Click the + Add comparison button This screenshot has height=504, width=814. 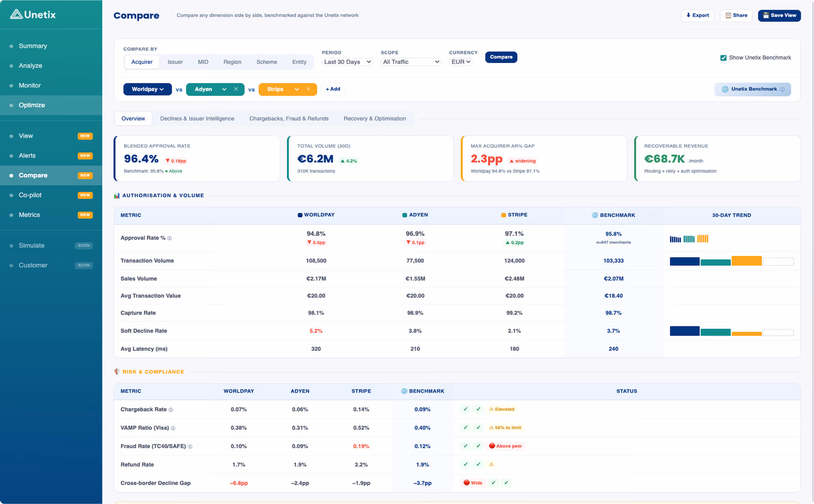click(x=333, y=89)
